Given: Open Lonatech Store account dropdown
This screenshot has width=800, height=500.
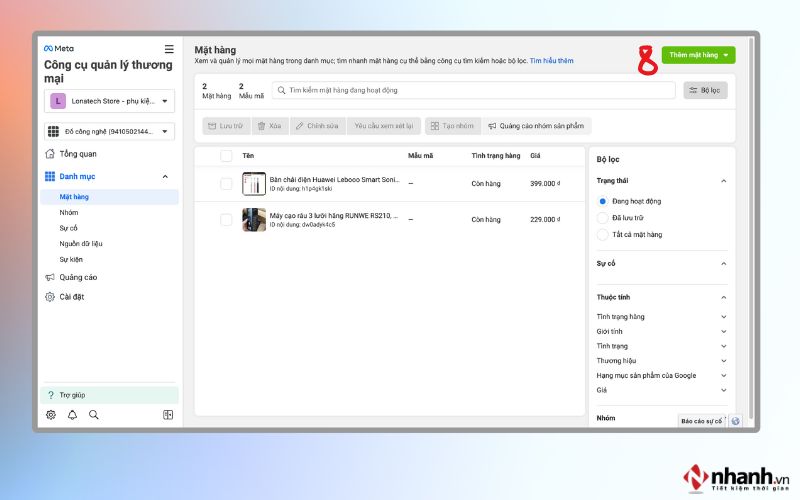Looking at the screenshot, I should [109, 101].
